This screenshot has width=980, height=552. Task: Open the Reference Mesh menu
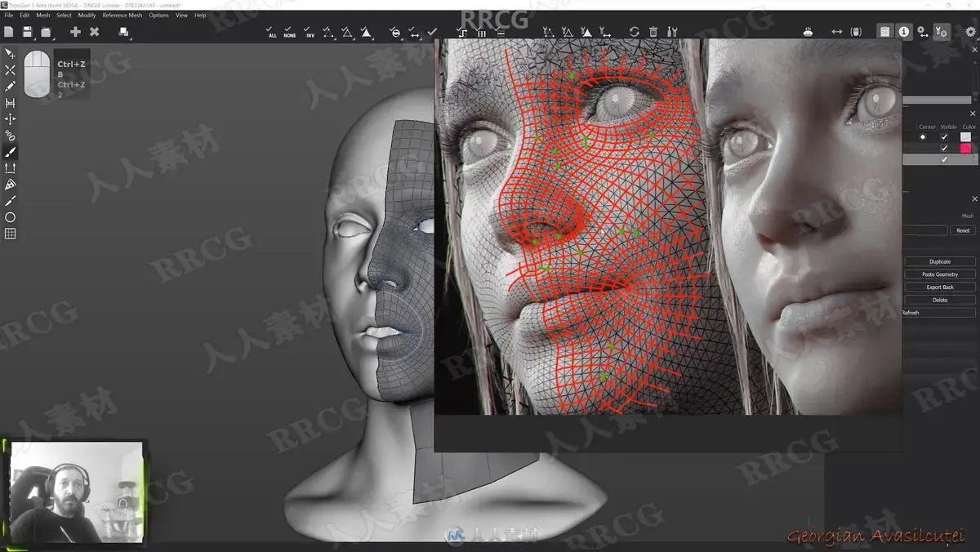(x=122, y=15)
